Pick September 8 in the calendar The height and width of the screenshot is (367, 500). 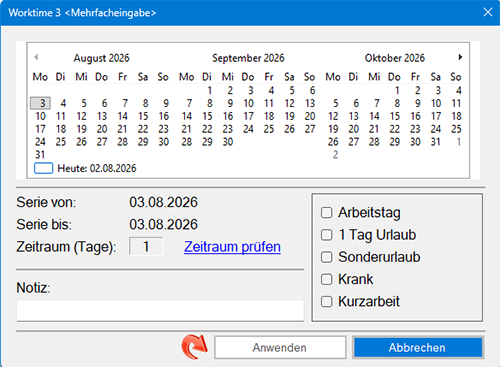pyautogui.click(x=209, y=103)
